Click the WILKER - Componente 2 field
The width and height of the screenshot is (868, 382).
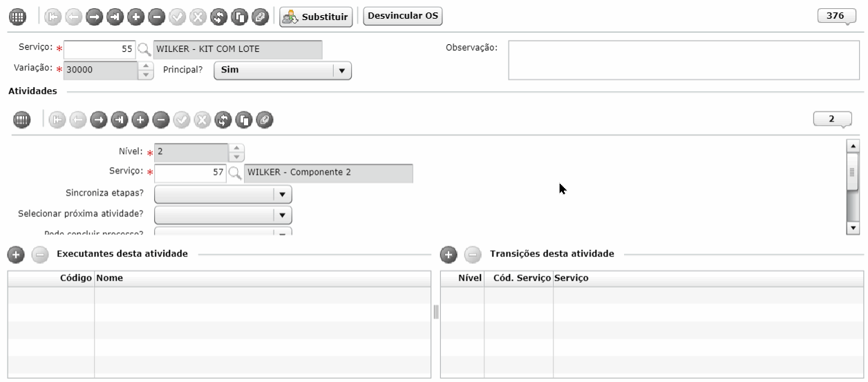coord(328,173)
